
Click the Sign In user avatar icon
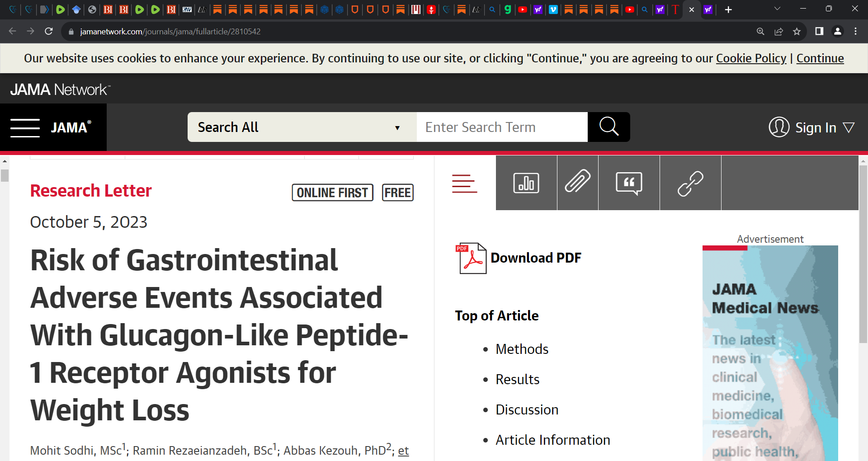[779, 127]
